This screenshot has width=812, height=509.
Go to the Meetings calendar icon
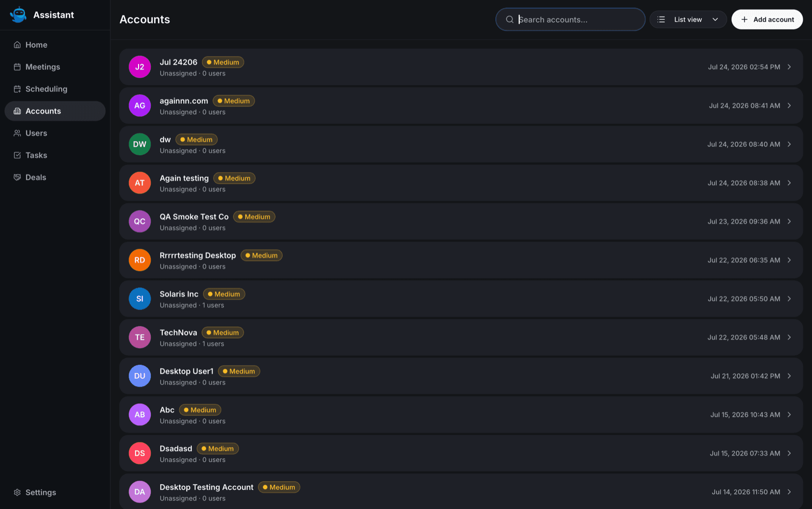pyautogui.click(x=17, y=67)
